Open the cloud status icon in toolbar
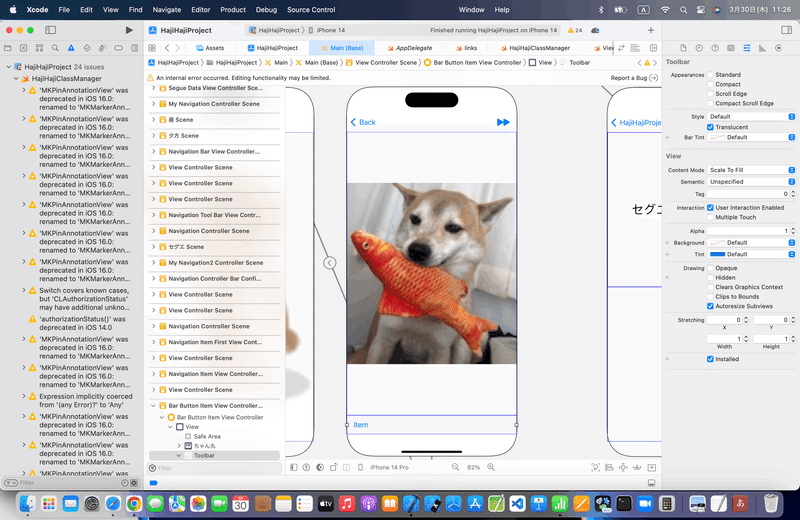800x520 pixels. pos(595,30)
